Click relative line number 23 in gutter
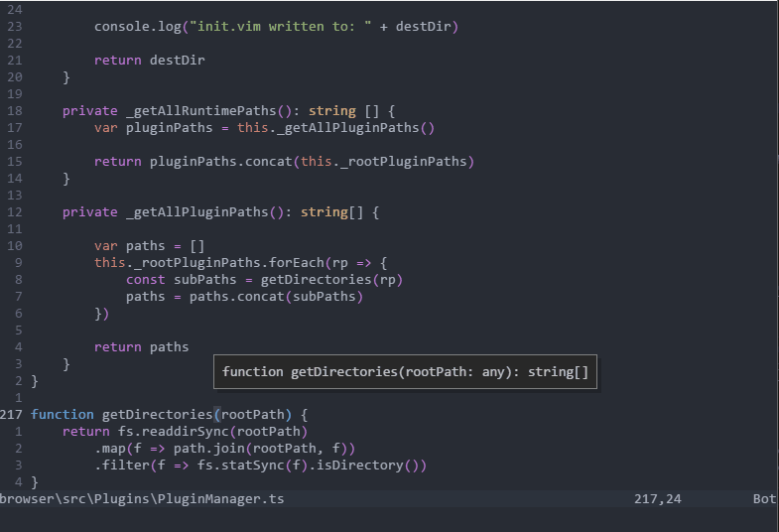 coord(15,27)
